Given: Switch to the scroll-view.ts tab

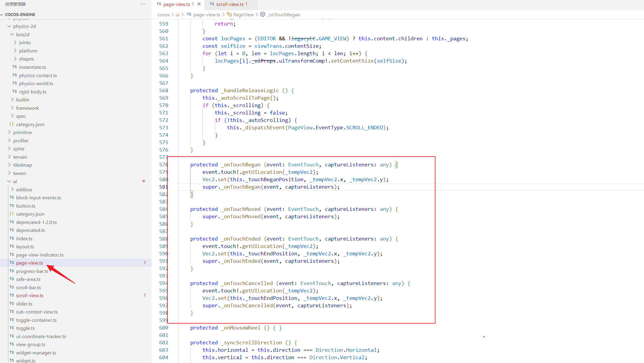Looking at the screenshot, I should [x=230, y=4].
